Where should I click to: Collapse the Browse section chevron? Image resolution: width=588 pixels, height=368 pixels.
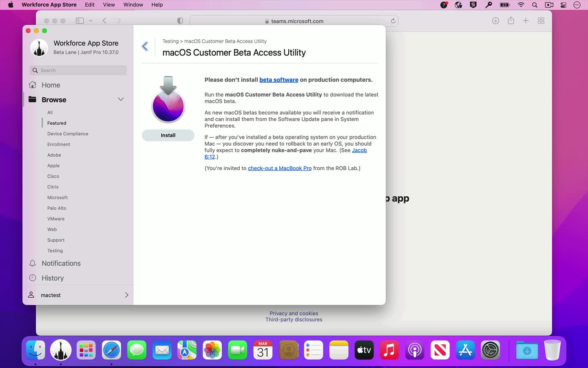[x=121, y=99]
